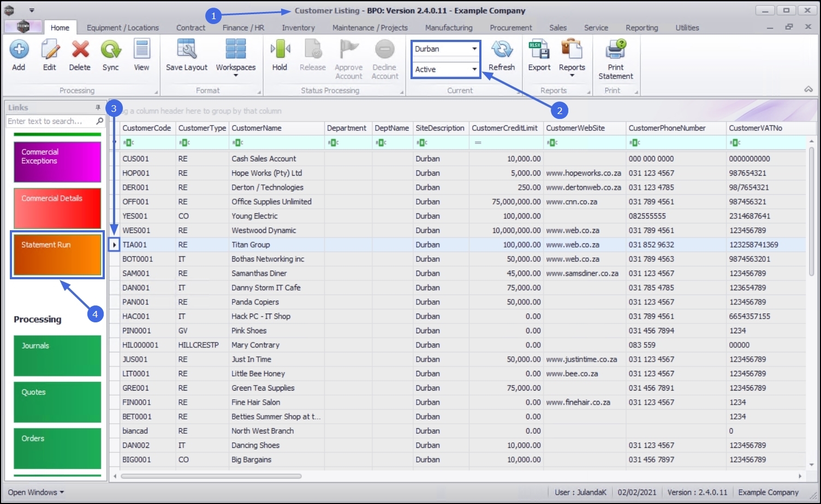
Task: Click the Approve Account flag icon
Action: (x=349, y=49)
